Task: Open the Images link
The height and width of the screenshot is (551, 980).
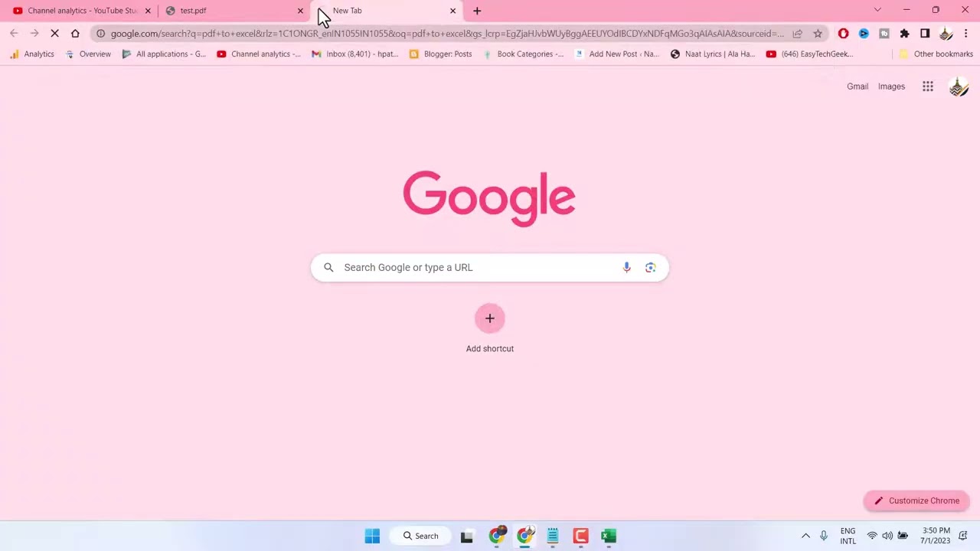Action: coord(891,86)
